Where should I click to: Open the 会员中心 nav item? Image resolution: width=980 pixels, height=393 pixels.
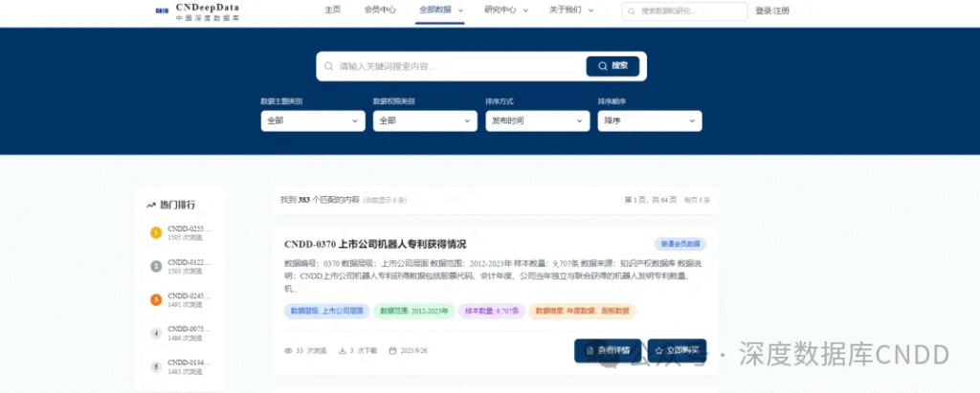click(x=380, y=11)
